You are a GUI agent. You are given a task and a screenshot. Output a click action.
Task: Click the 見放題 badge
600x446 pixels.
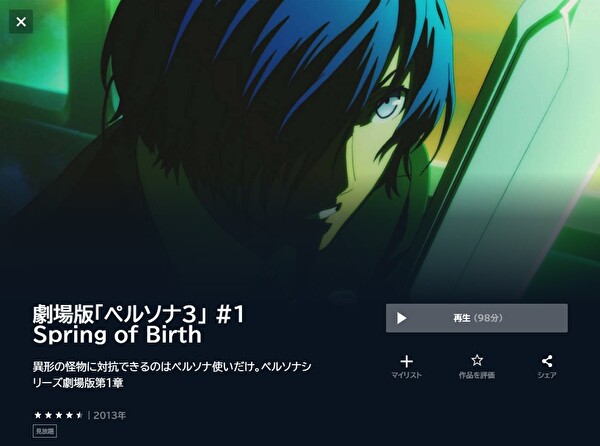point(45,431)
